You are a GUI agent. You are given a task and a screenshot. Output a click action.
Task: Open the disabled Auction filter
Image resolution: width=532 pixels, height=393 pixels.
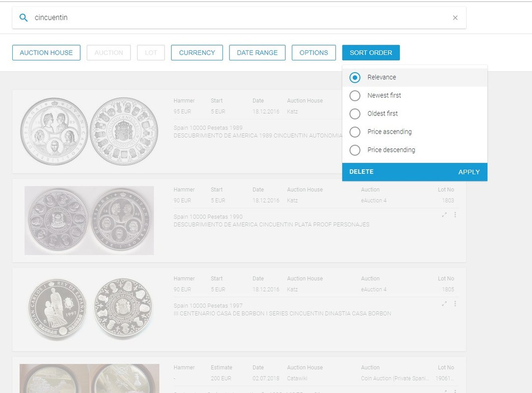109,53
